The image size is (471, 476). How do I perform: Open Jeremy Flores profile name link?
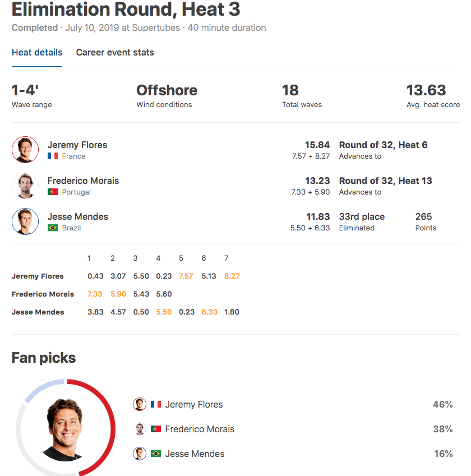click(77, 145)
